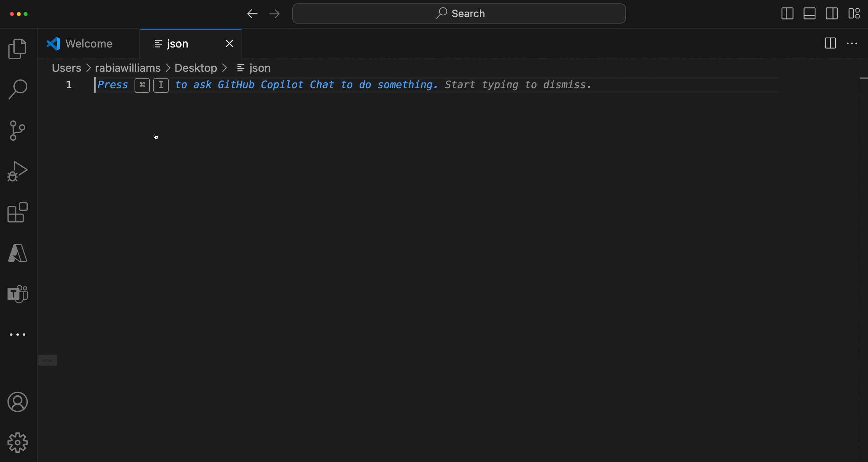This screenshot has height=462, width=868.
Task: Open Users breadcrumb segment
Action: 67,68
